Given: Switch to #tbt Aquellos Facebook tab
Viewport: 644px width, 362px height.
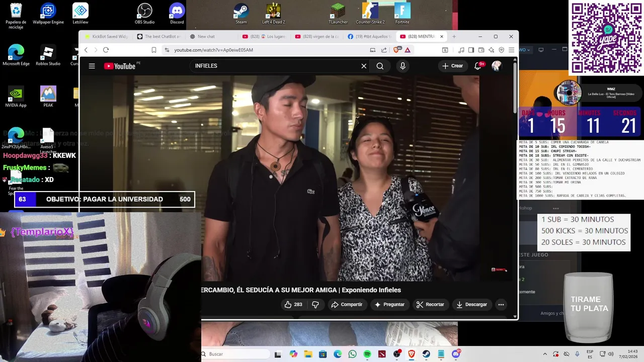Looking at the screenshot, I should [368, 36].
